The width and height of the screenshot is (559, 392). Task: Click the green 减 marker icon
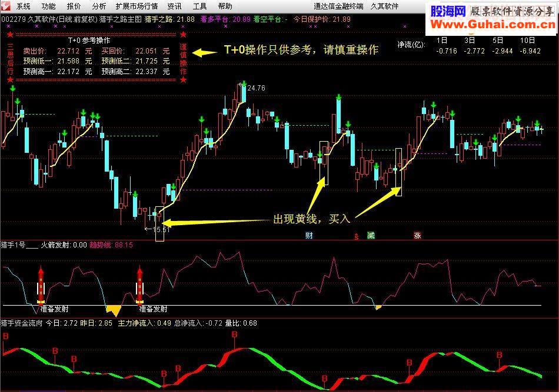(371, 235)
